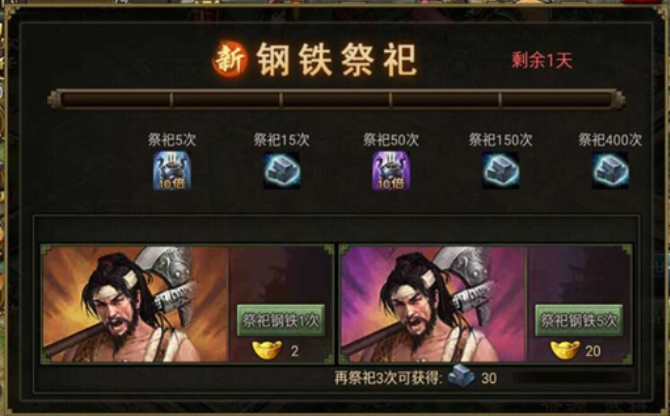Click the gold ingot icon costing 2
Screen dimensions: 670x416
point(267,349)
